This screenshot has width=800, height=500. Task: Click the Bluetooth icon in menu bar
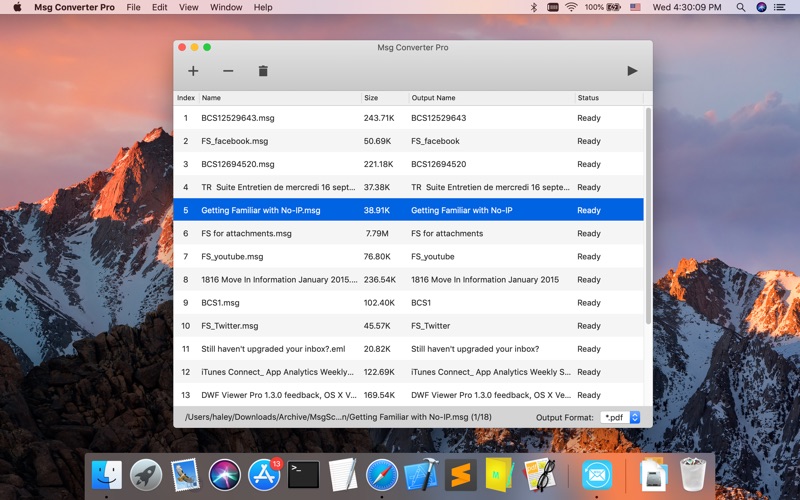pyautogui.click(x=534, y=7)
